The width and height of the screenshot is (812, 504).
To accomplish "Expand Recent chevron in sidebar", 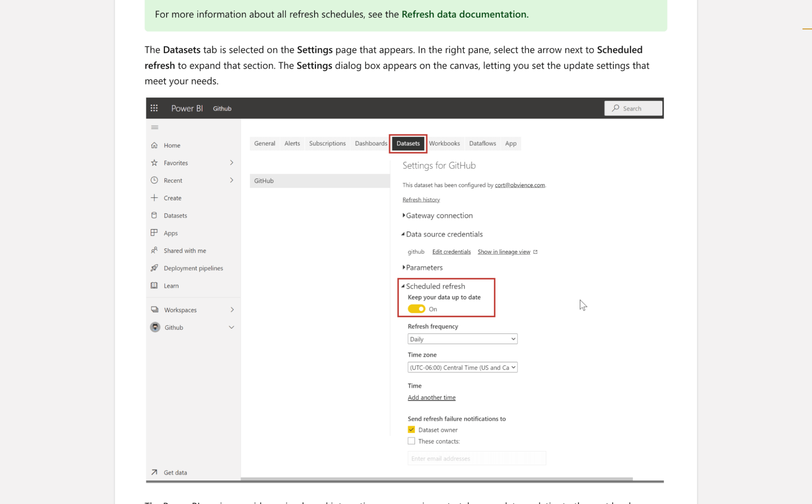I will point(232,180).
